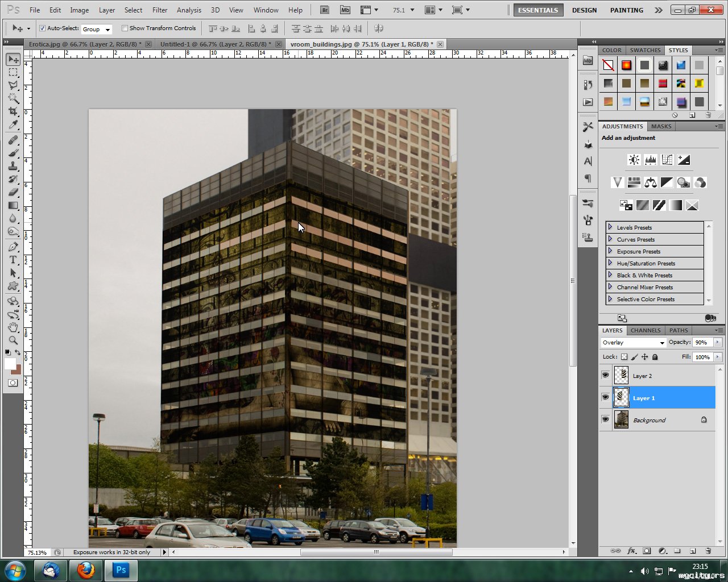Click the Brightness/Contrast adjustment icon

[x=634, y=160]
